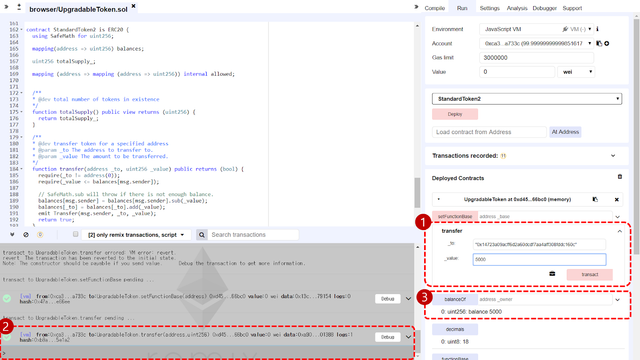This screenshot has width=640, height=360.
Task: Open the StandardToken2 contract dropdown
Action: coord(527,99)
